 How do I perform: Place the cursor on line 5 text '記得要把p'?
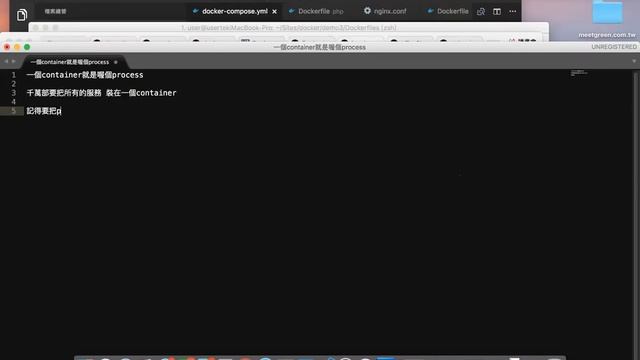44,111
